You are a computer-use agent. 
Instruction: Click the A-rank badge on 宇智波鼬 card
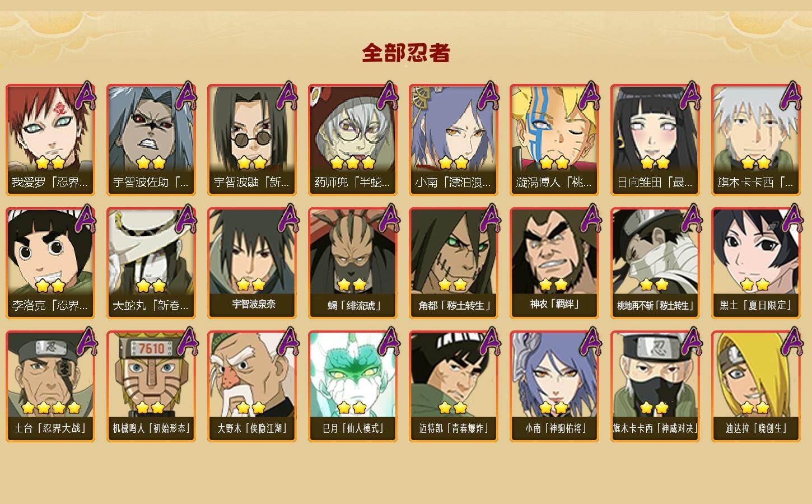[x=287, y=96]
